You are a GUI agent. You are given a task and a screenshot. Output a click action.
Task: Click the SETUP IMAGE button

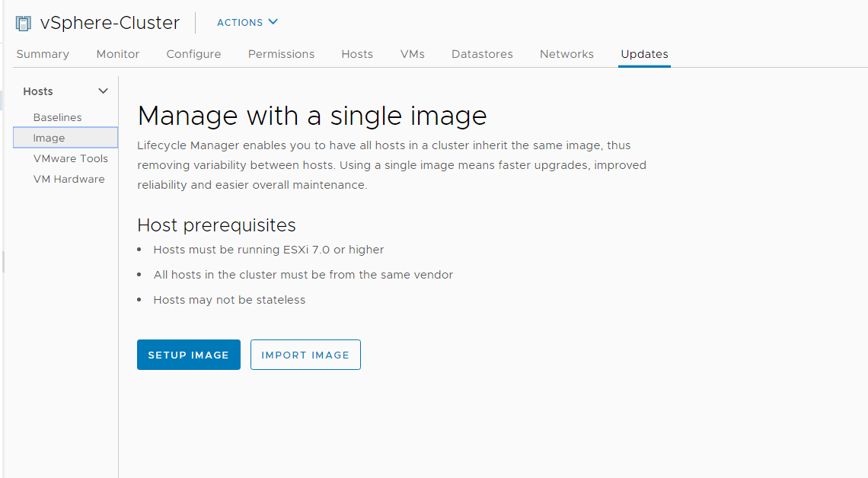pos(189,355)
